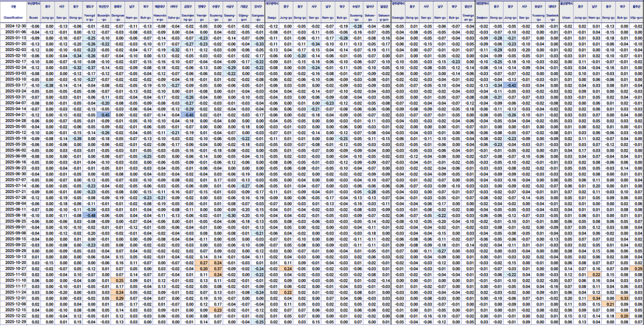
Task: Click the blue-highlighted -0.48 cell
Action: point(91,215)
